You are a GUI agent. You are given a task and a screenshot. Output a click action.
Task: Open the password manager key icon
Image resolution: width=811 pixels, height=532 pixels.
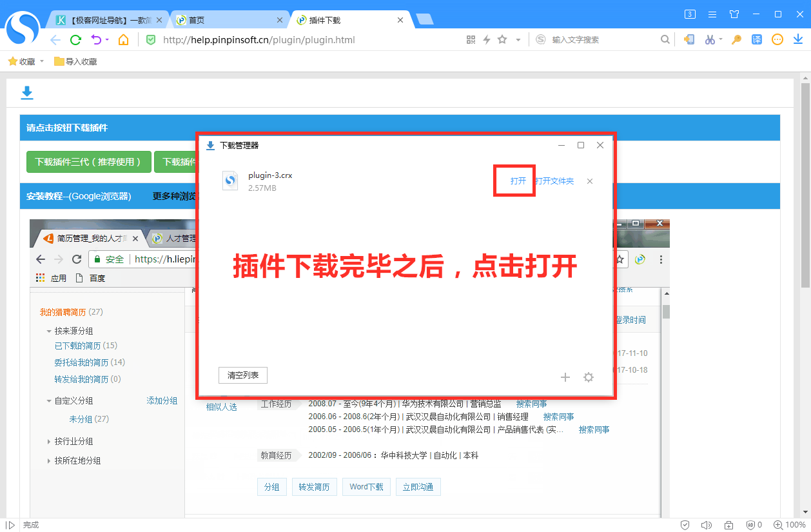click(x=735, y=39)
